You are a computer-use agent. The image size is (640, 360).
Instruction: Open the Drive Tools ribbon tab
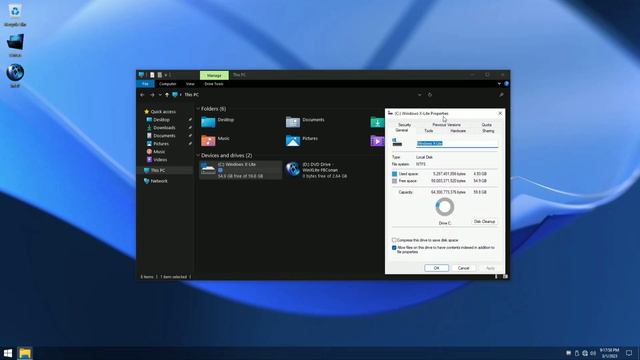pyautogui.click(x=214, y=84)
